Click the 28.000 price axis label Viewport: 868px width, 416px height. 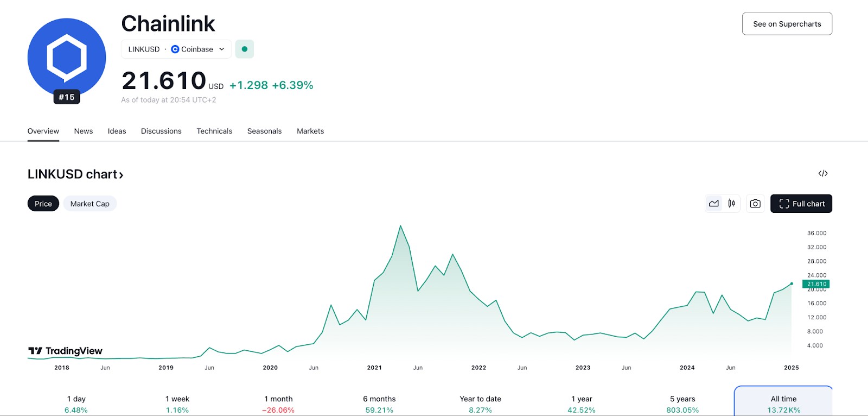[816, 261]
